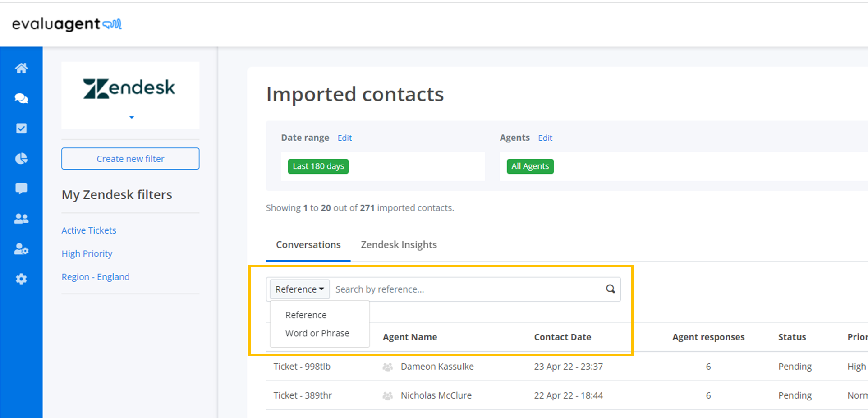Switch to the Zendesk Insights tab
868x418 pixels.
[399, 245]
